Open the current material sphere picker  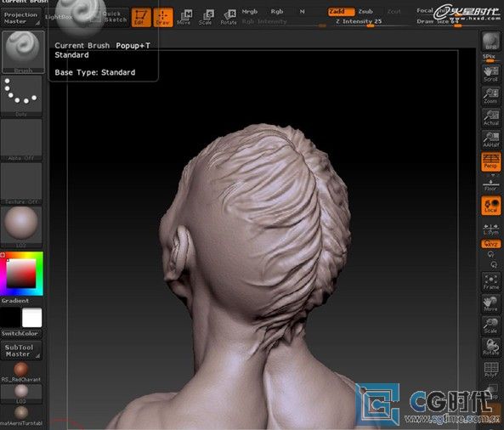21,227
